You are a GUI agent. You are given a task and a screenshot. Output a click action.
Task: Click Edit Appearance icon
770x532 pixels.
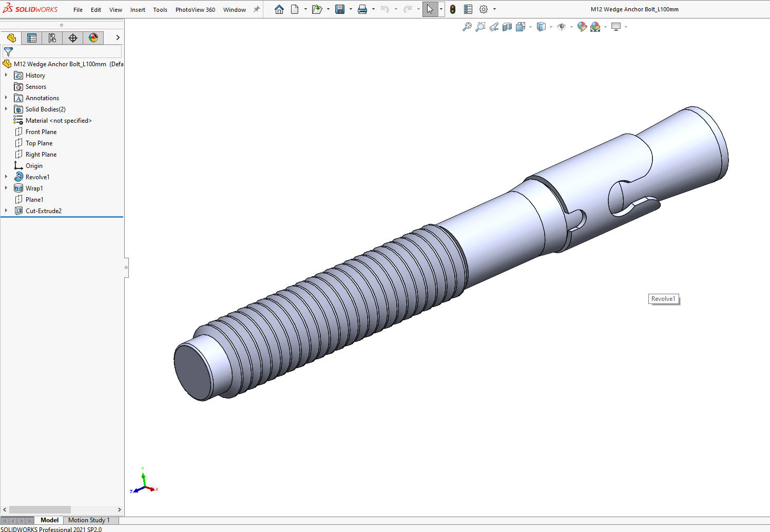(582, 27)
